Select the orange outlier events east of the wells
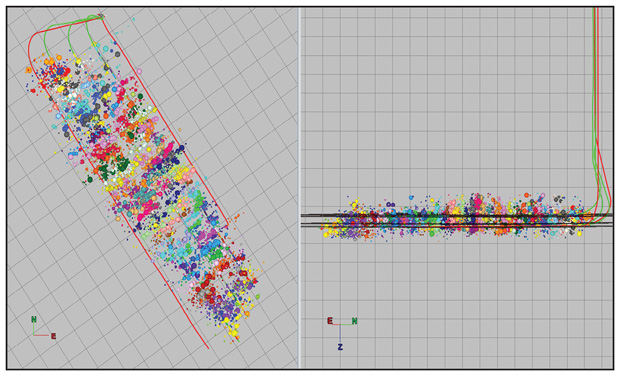Screen dimensions: 620x376 coord(235,217)
